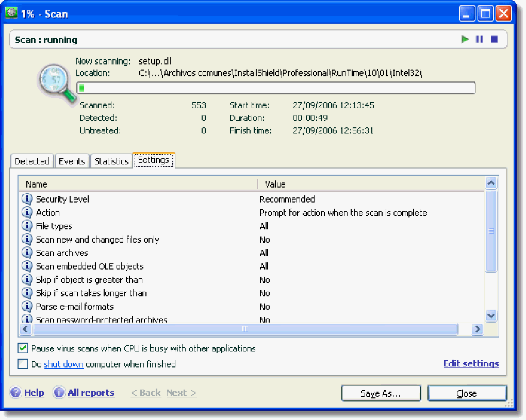Click the scan progress bar
Image resolution: width=526 pixels, height=420 pixels.
click(x=276, y=88)
